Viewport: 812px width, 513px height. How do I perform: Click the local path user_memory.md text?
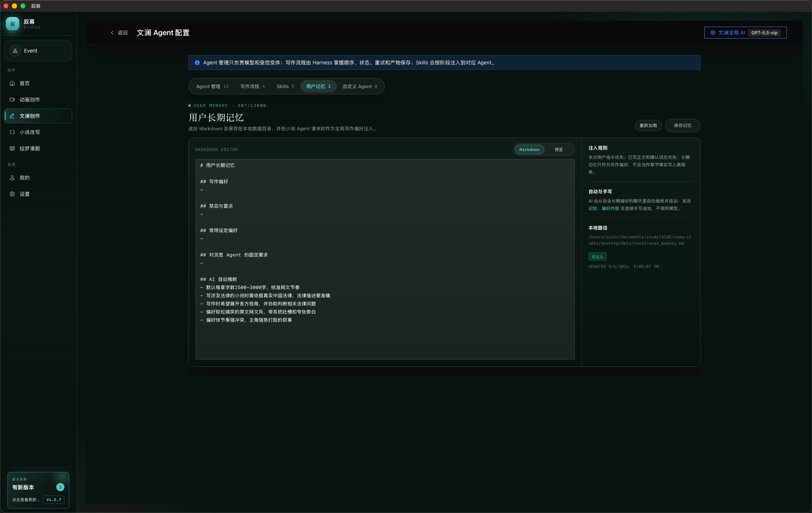[x=640, y=240]
